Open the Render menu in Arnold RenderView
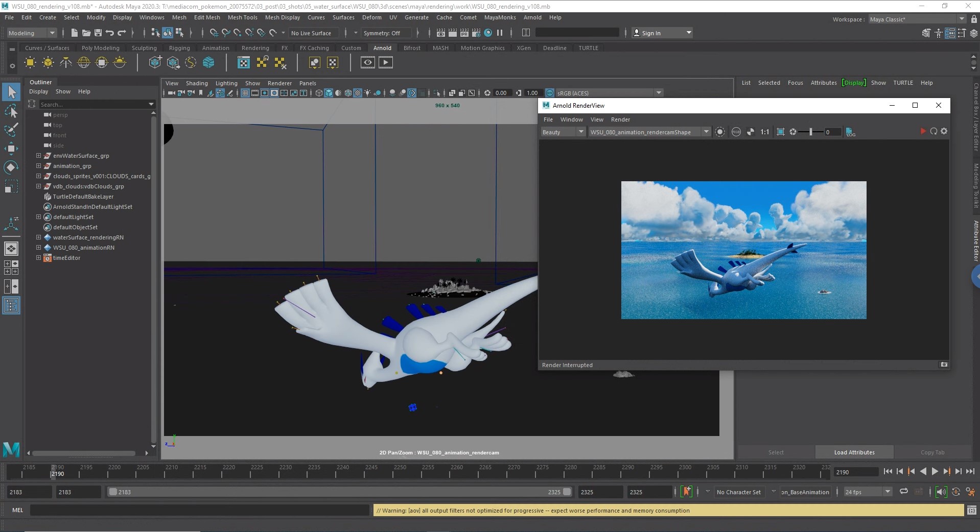Image resolution: width=980 pixels, height=532 pixels. [620, 119]
